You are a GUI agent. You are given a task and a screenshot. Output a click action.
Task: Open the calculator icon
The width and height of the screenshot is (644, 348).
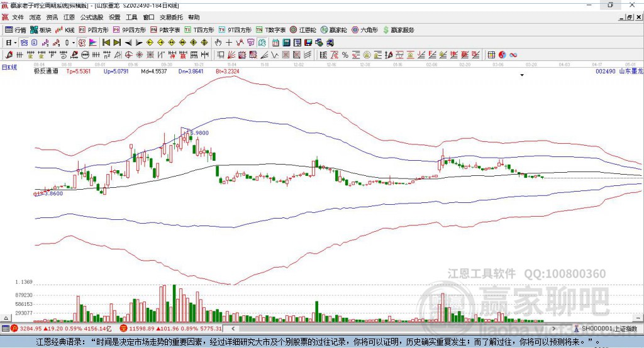(286, 43)
